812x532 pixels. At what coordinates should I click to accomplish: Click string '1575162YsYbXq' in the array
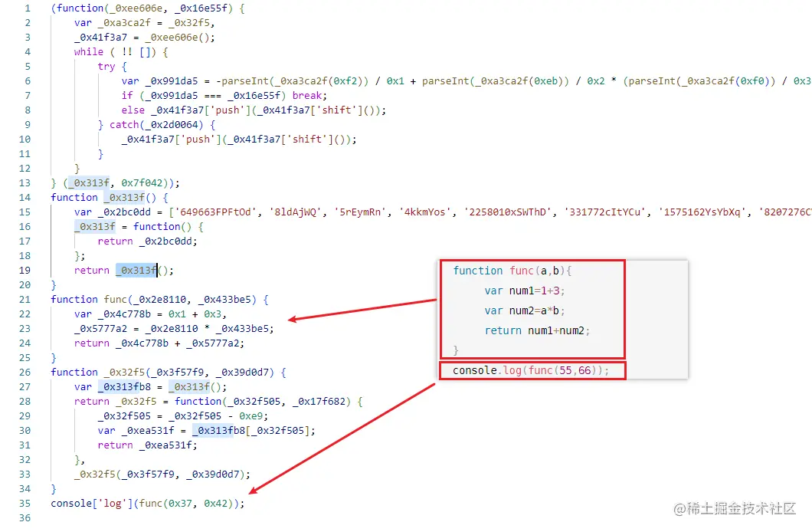click(x=702, y=212)
